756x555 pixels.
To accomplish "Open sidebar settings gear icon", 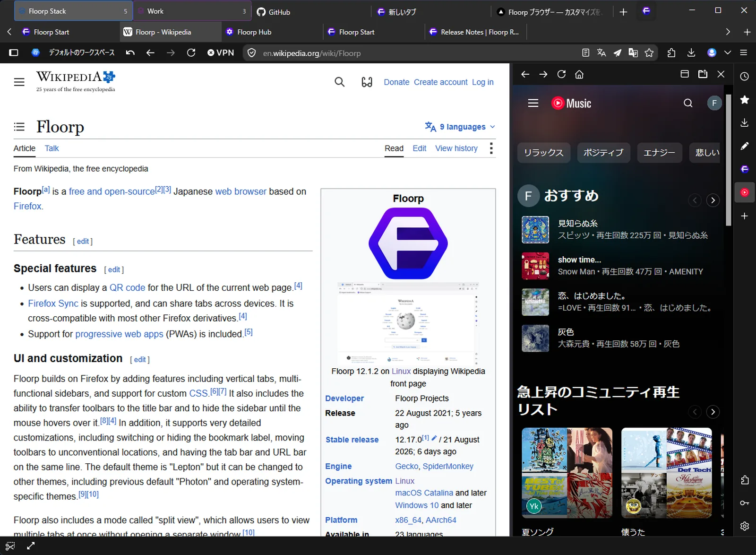I will [745, 526].
